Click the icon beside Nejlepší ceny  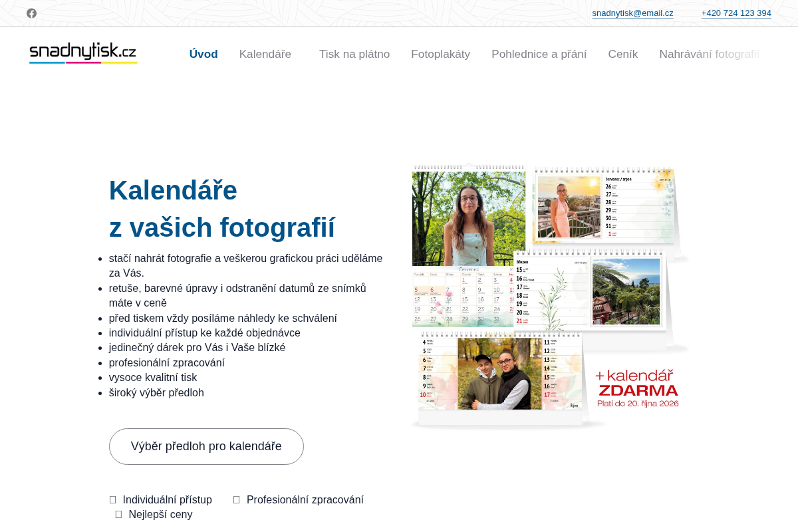click(118, 515)
